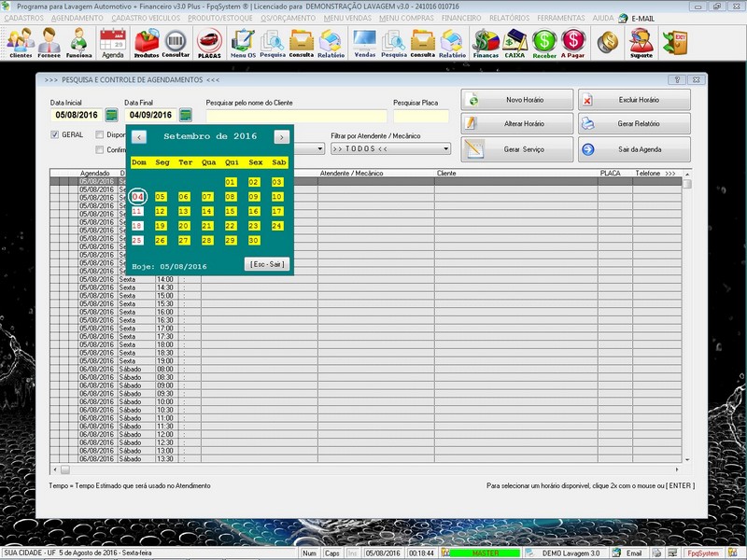Image resolution: width=747 pixels, height=560 pixels.
Task: Select day 30 in the calendar
Action: coord(254,241)
